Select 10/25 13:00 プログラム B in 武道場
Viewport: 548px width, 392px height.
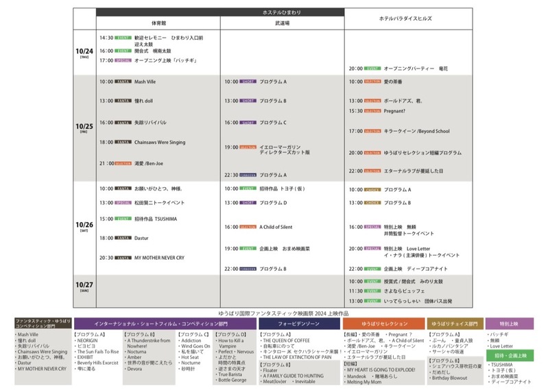pyautogui.click(x=255, y=101)
